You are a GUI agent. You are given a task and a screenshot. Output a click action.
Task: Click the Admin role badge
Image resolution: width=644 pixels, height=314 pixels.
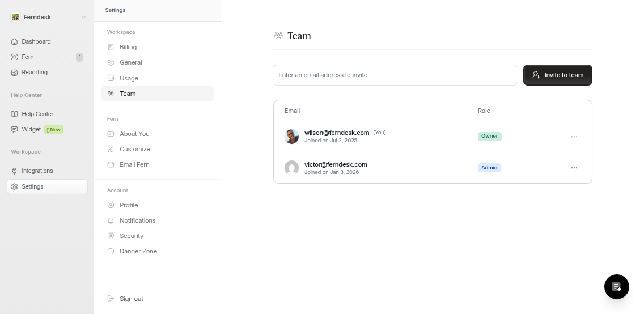tap(489, 168)
